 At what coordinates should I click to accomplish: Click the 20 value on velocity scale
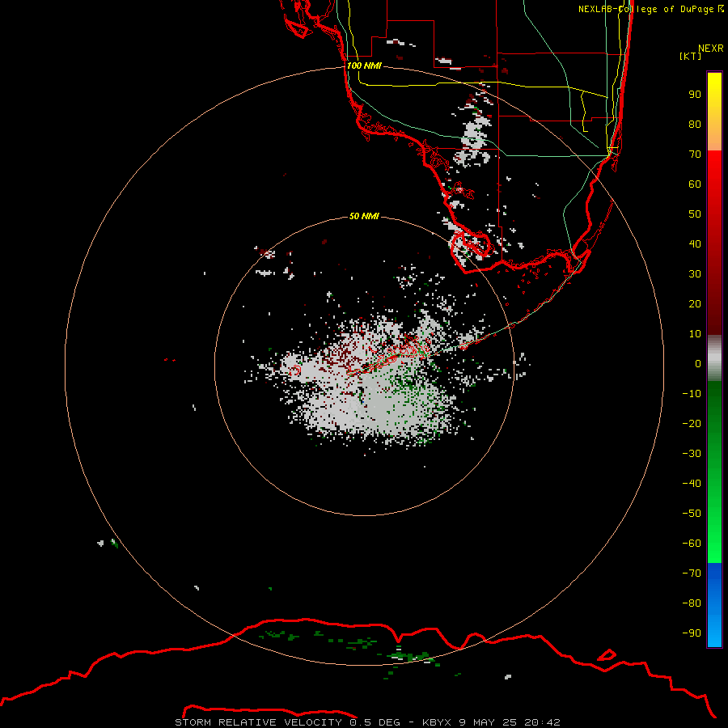point(695,304)
